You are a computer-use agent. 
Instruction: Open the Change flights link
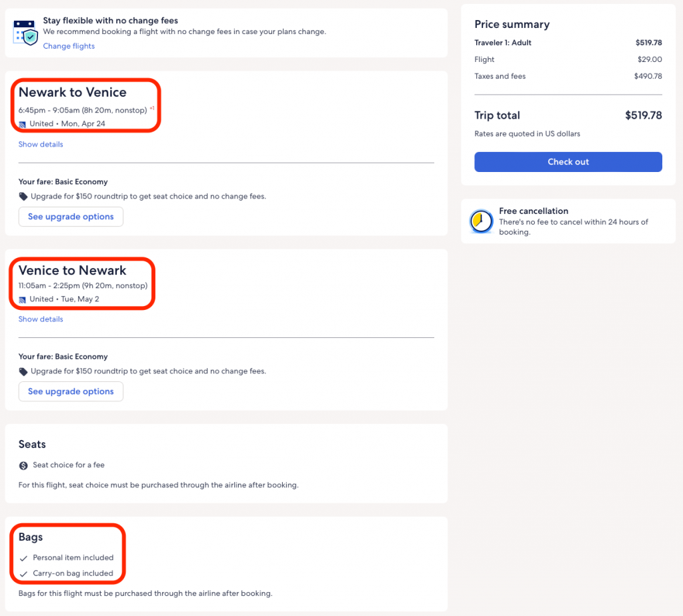(x=69, y=46)
